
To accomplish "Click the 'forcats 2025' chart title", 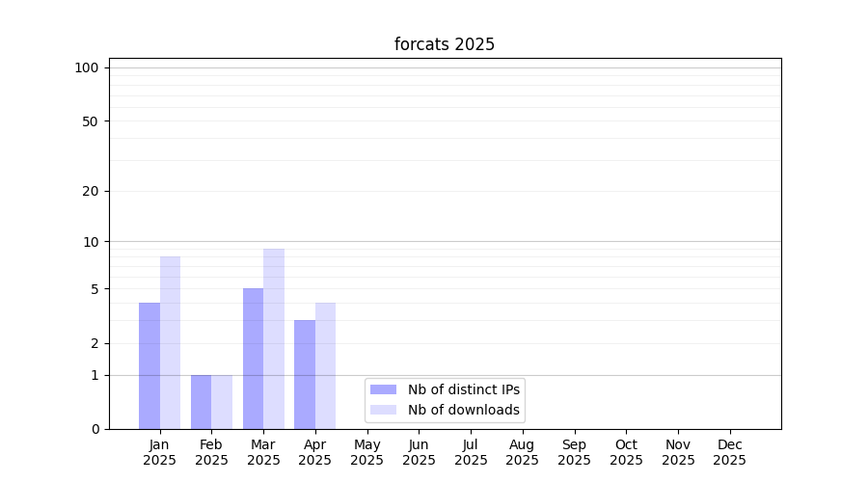I will pyautogui.click(x=445, y=44).
